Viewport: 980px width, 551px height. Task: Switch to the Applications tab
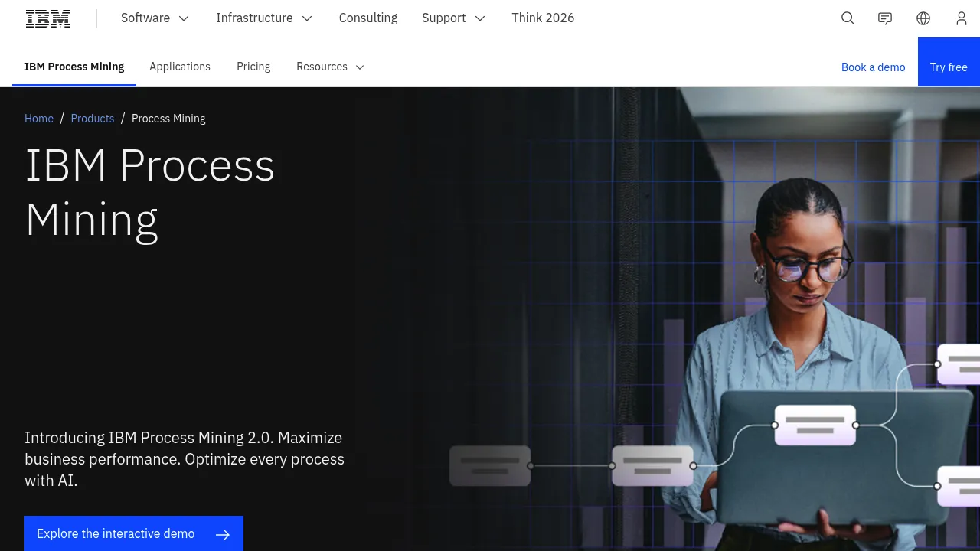(x=180, y=67)
